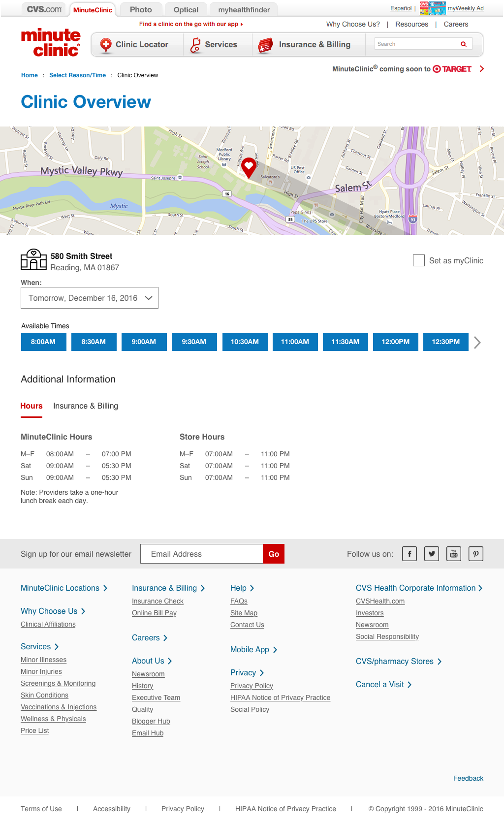Show later available times with right chevron
The image size is (504, 823).
(477, 343)
